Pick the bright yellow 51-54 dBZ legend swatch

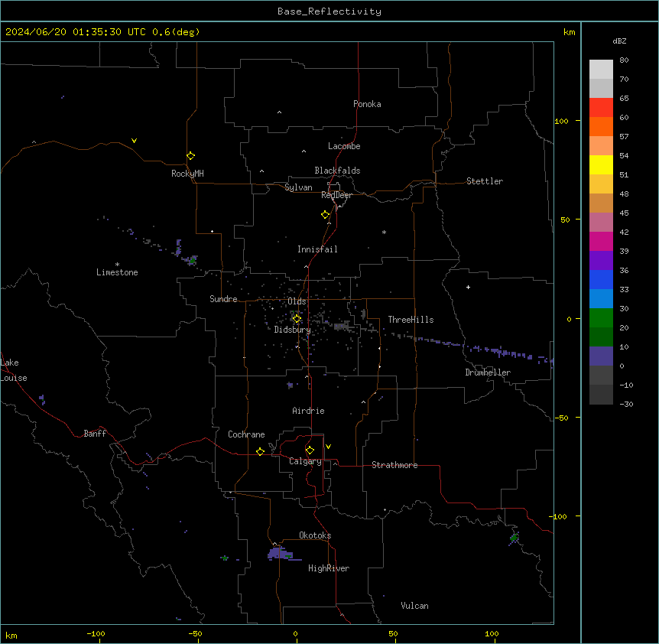click(601, 164)
